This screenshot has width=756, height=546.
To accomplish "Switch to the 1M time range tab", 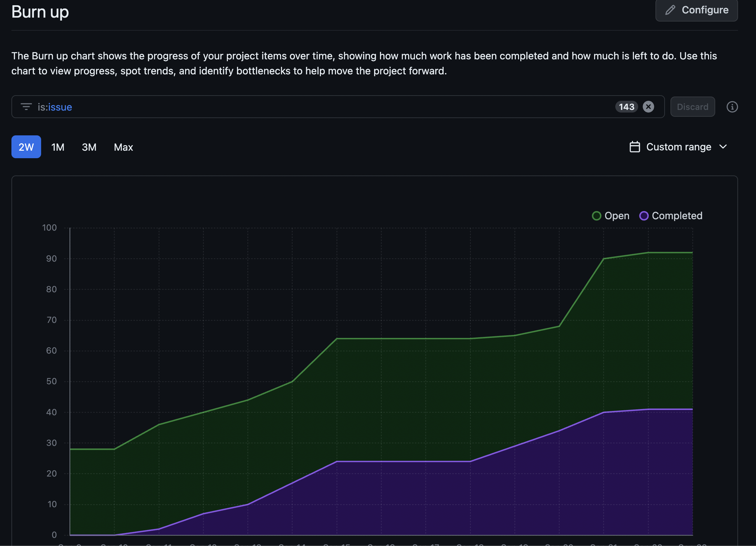I will coord(57,146).
